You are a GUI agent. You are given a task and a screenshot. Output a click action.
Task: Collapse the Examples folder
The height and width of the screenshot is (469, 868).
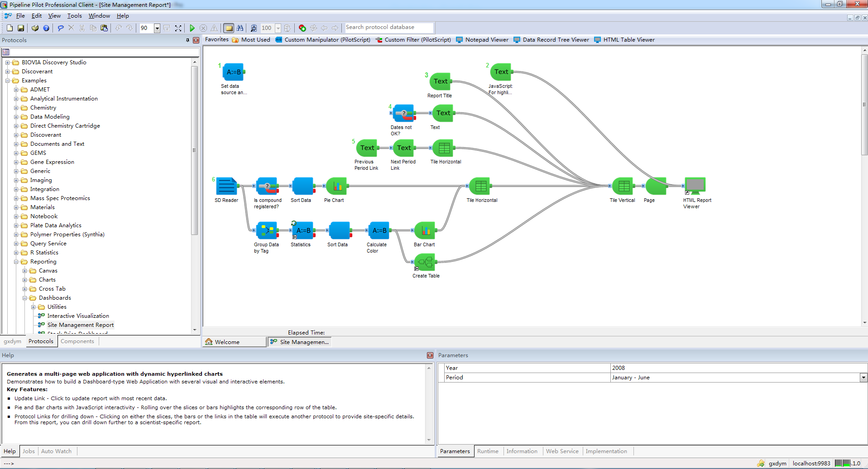tap(7, 81)
